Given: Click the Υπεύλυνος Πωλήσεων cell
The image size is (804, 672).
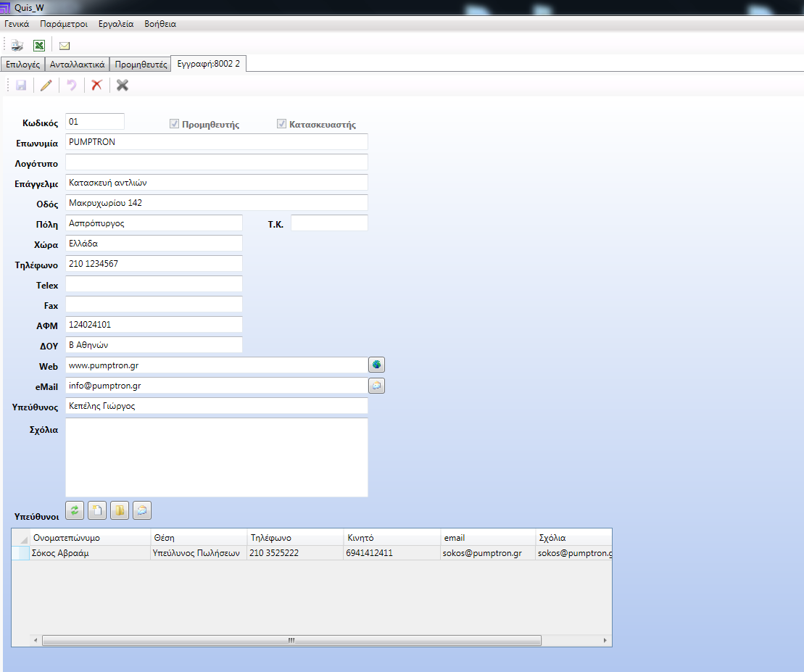Looking at the screenshot, I should 199,553.
